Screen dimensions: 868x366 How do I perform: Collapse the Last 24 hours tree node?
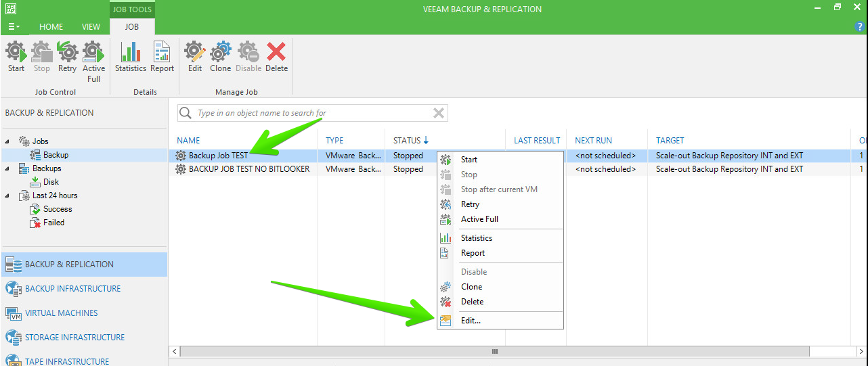click(x=8, y=196)
